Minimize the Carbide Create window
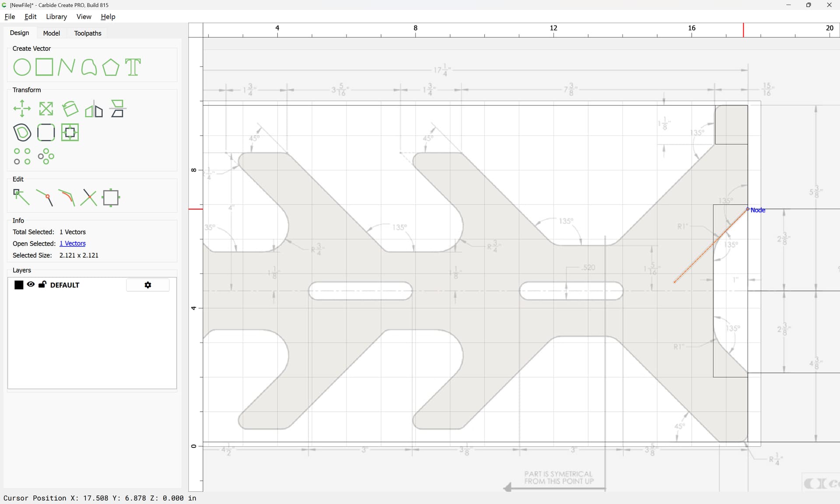The image size is (840, 504). [x=788, y=5]
